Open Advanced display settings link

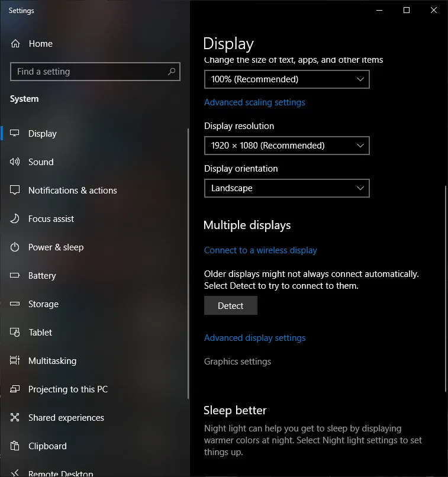coord(254,338)
